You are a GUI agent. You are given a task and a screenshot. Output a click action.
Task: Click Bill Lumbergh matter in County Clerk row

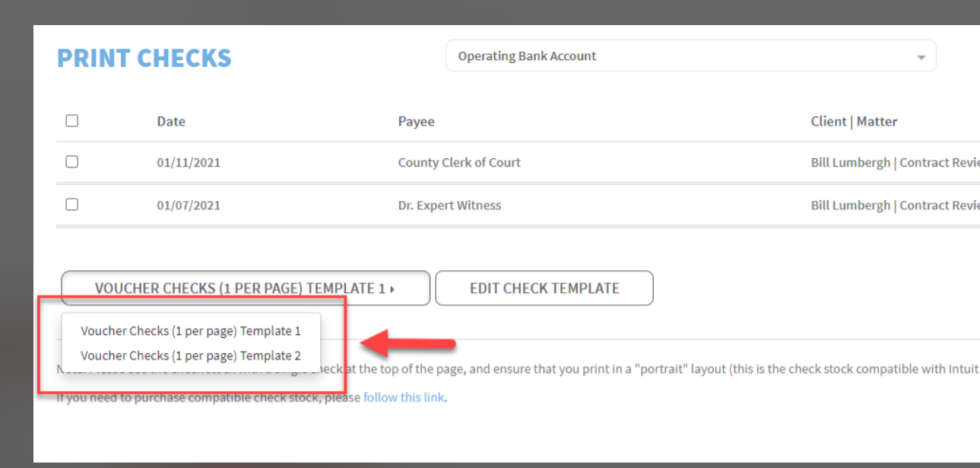click(x=895, y=162)
